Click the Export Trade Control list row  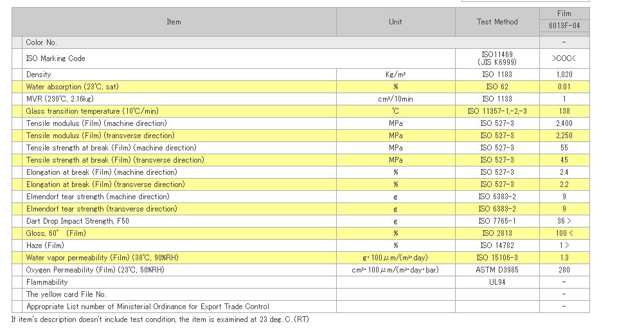coord(301,307)
